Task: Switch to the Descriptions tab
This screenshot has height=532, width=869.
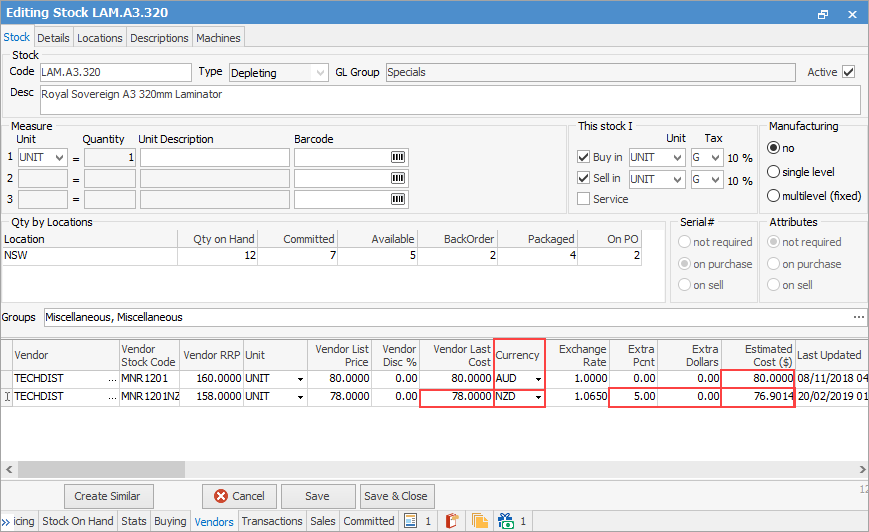Action: [x=159, y=38]
